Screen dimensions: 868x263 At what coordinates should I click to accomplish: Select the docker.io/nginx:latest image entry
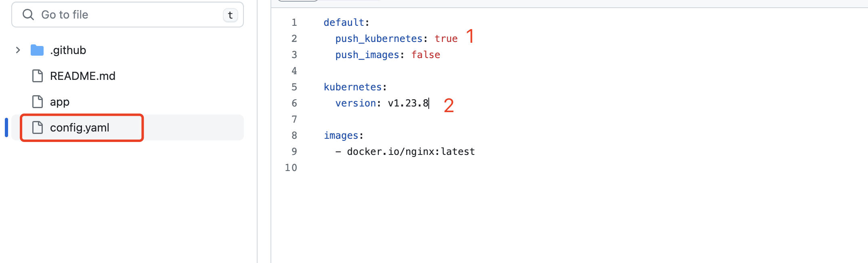(x=411, y=151)
